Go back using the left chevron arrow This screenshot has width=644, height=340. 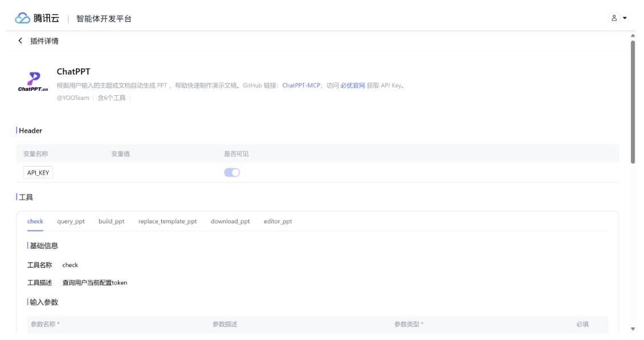(x=21, y=41)
